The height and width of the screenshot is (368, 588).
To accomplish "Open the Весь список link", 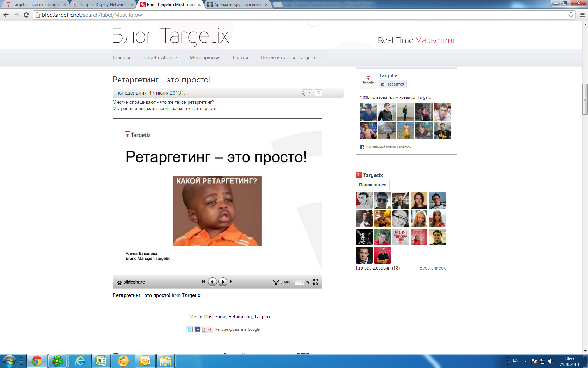I will coord(433,268).
